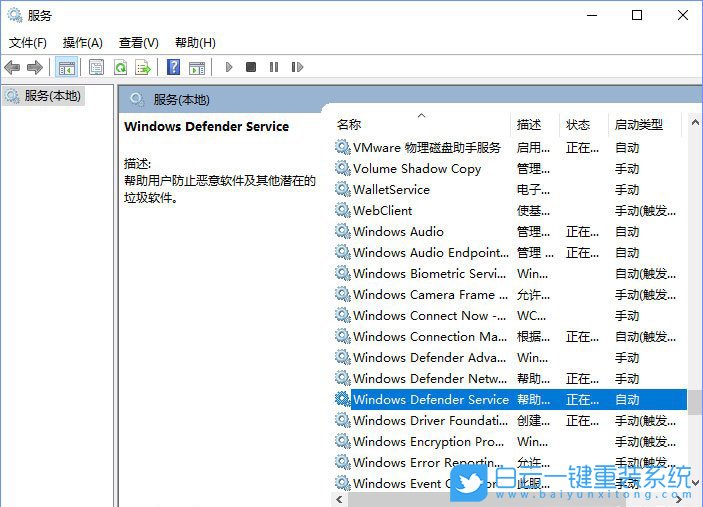Click the Restart service icon
The width and height of the screenshot is (703, 507).
tap(297, 67)
